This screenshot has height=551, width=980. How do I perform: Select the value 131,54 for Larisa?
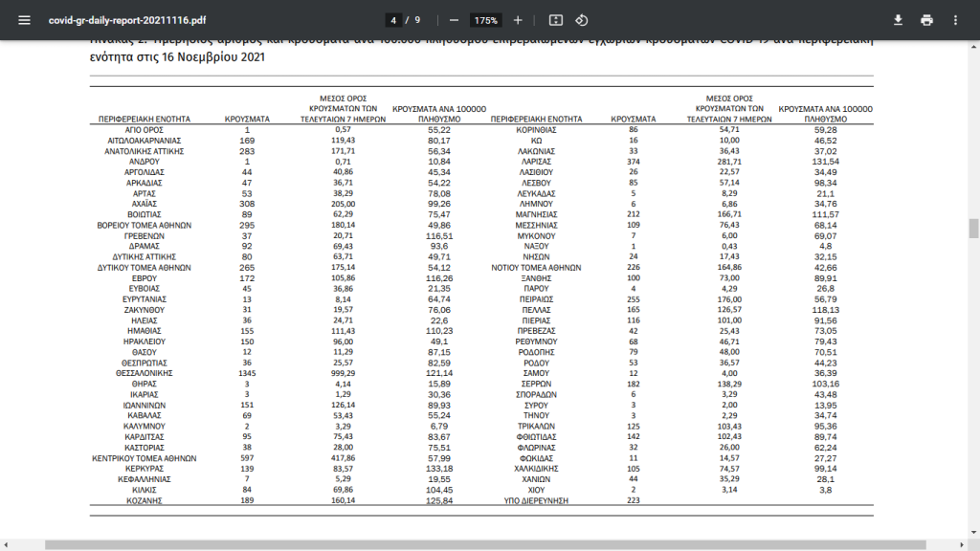pos(826,162)
